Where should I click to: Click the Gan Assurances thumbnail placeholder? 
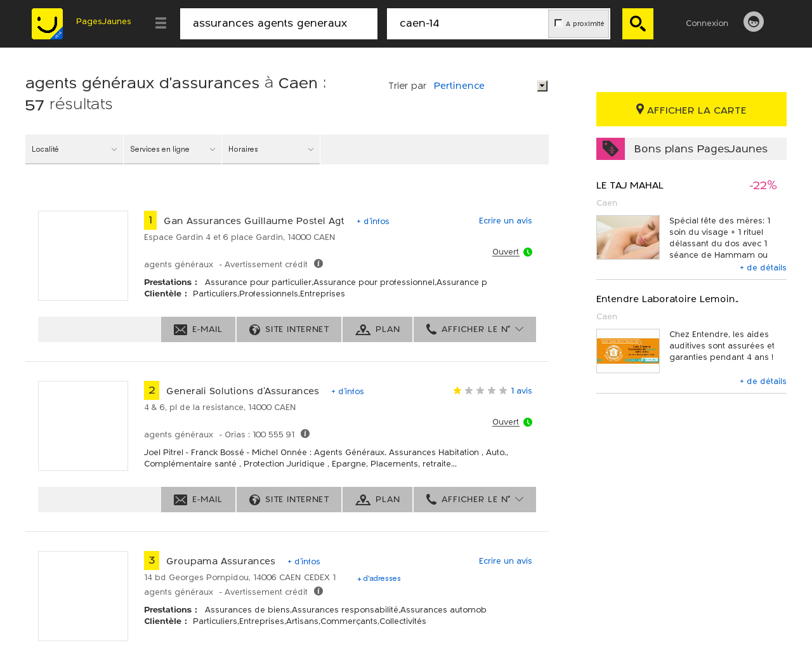coord(83,256)
